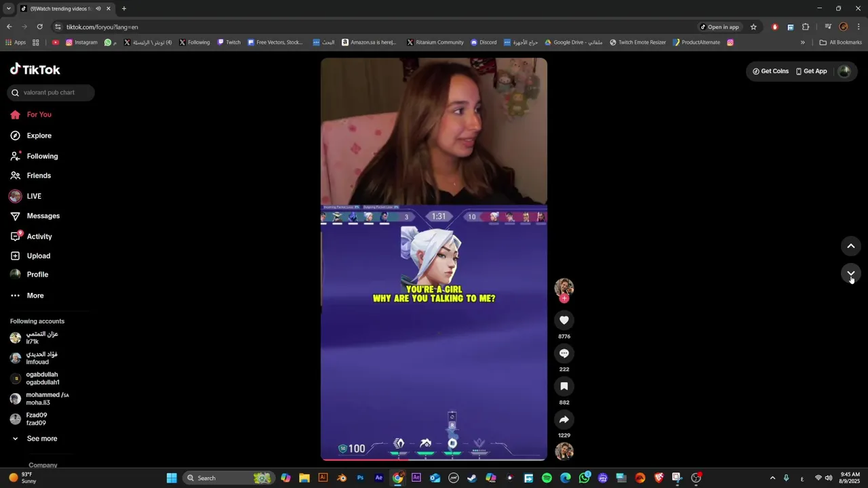Go to next video with down chevron
Viewport: 868px width, 488px height.
[x=851, y=273]
